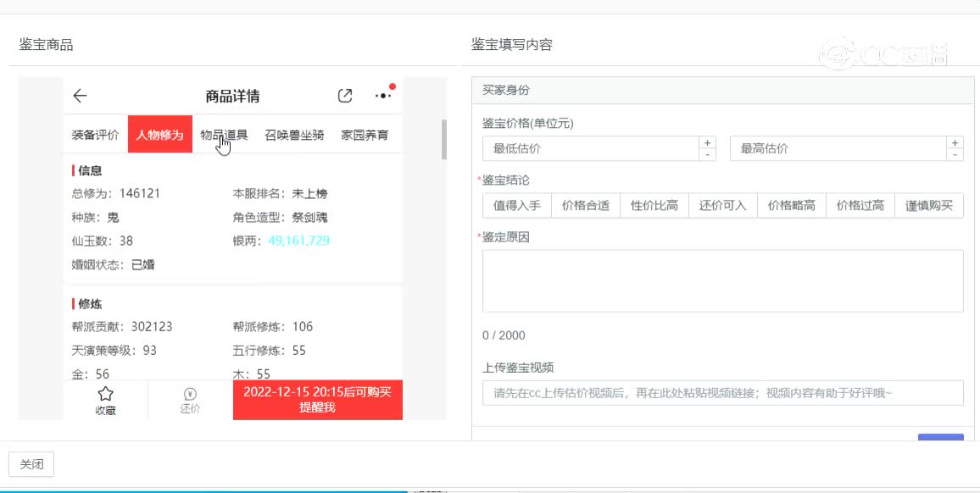This screenshot has width=980, height=493.
Task: Click the blue submit button at bottom right
Action: click(x=941, y=437)
